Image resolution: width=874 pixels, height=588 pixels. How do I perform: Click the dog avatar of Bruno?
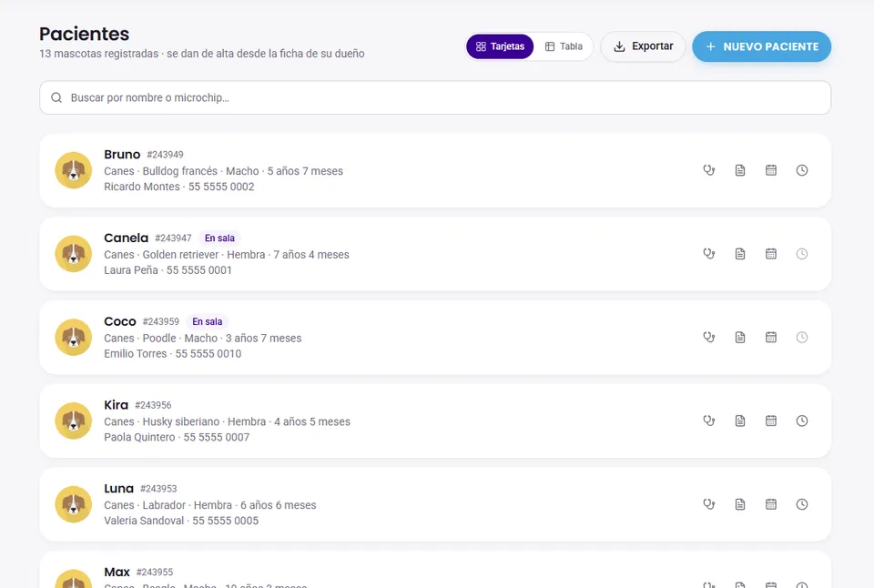pos(73,170)
